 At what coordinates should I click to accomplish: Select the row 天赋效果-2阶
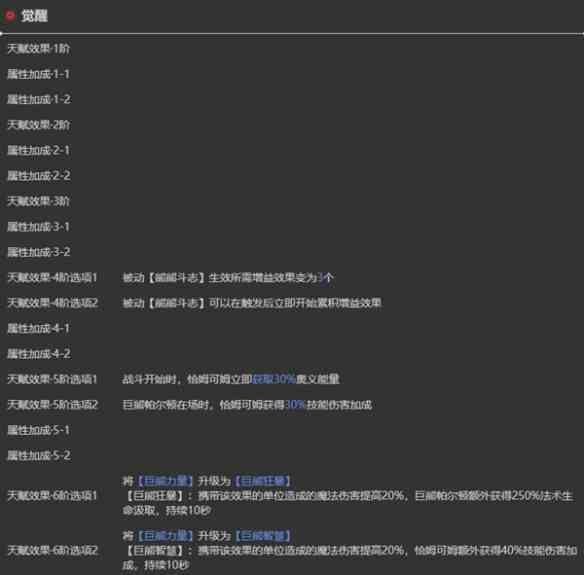38,125
